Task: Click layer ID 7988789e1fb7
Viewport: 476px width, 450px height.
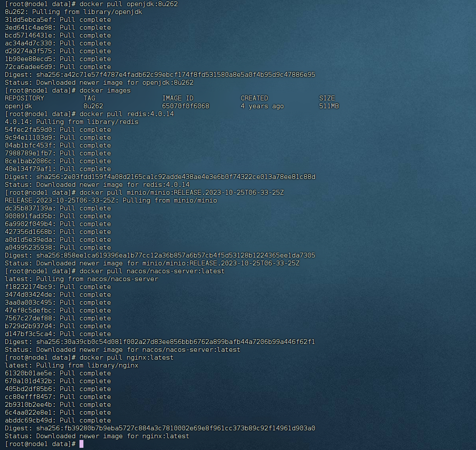Action: coord(28,154)
